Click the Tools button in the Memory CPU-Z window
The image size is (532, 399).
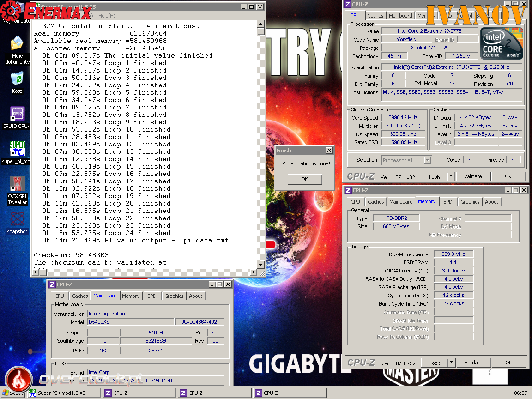434,363
